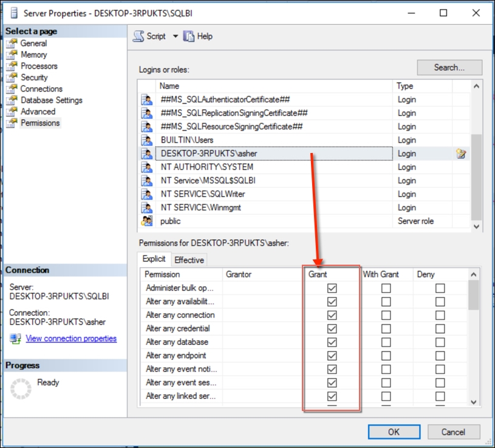Click the Search... button
The height and width of the screenshot is (448, 495).
click(449, 67)
